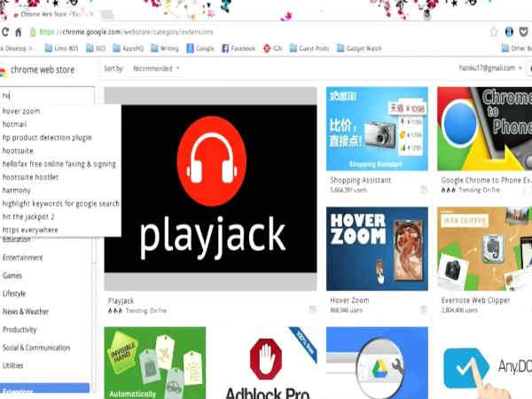Choose the https everywhere suggestion
Screen dimensions: 532x399
30,230
